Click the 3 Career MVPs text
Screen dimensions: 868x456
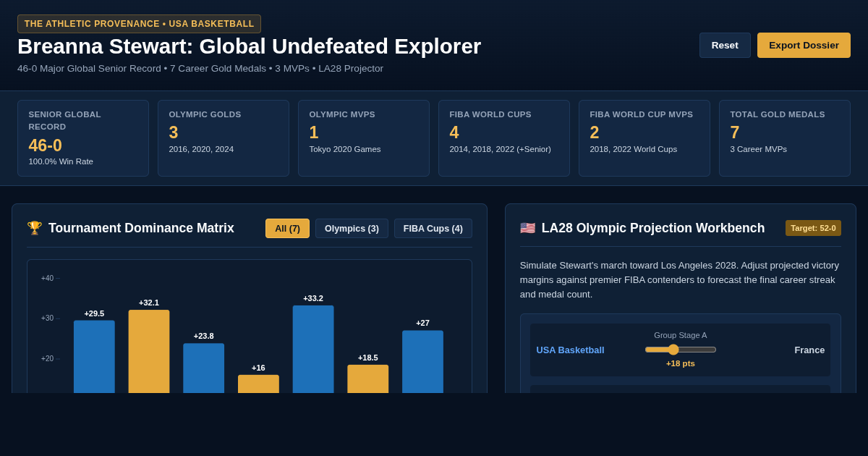pyautogui.click(x=758, y=149)
